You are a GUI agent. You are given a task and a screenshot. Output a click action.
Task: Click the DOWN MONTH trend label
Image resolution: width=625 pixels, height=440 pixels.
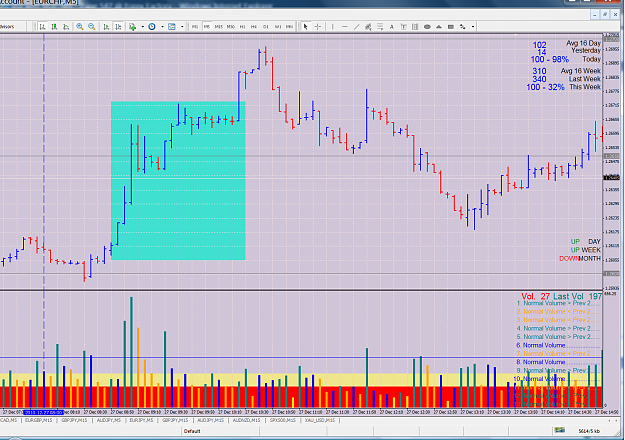point(580,259)
